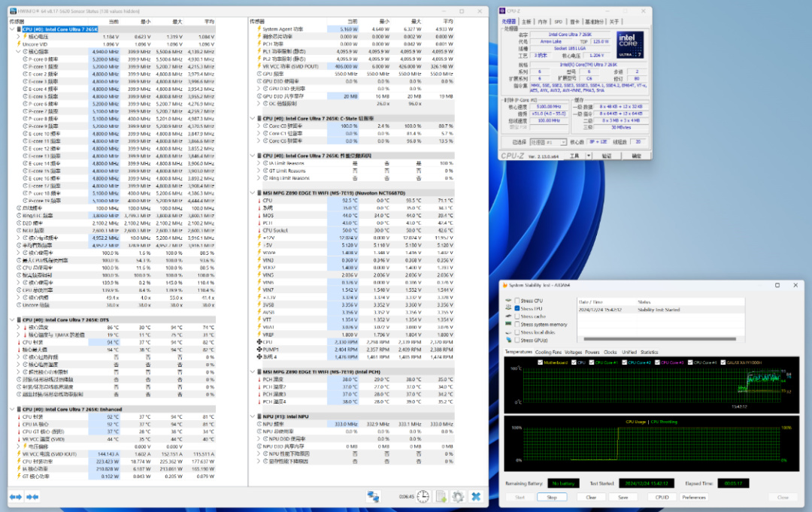Enable the Stress CPU checkbox

[517, 301]
